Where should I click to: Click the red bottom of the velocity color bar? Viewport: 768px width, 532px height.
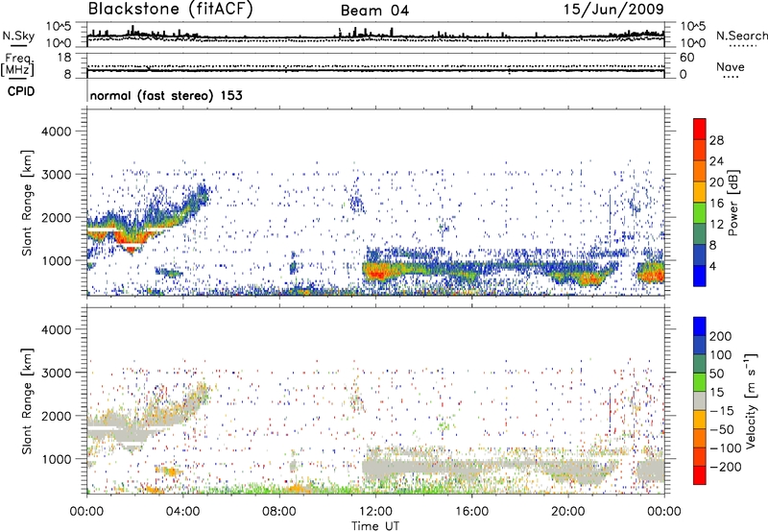coord(700,475)
